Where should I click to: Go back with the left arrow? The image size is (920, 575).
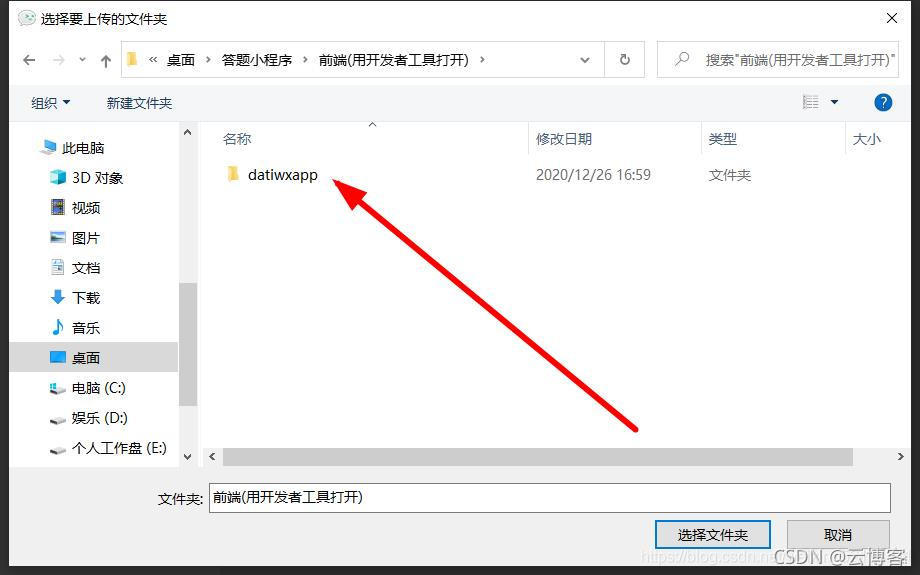point(29,60)
